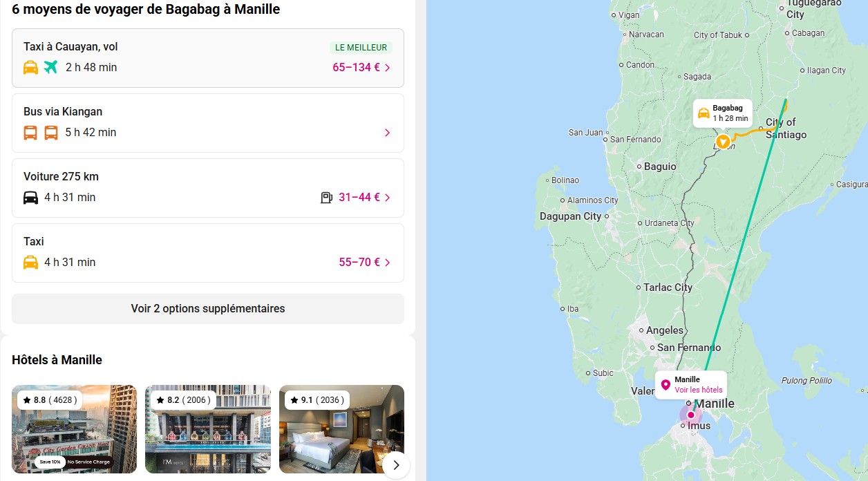Click the fuel pump icon next to 31–44 €
The width and height of the screenshot is (868, 481).
pos(326,198)
